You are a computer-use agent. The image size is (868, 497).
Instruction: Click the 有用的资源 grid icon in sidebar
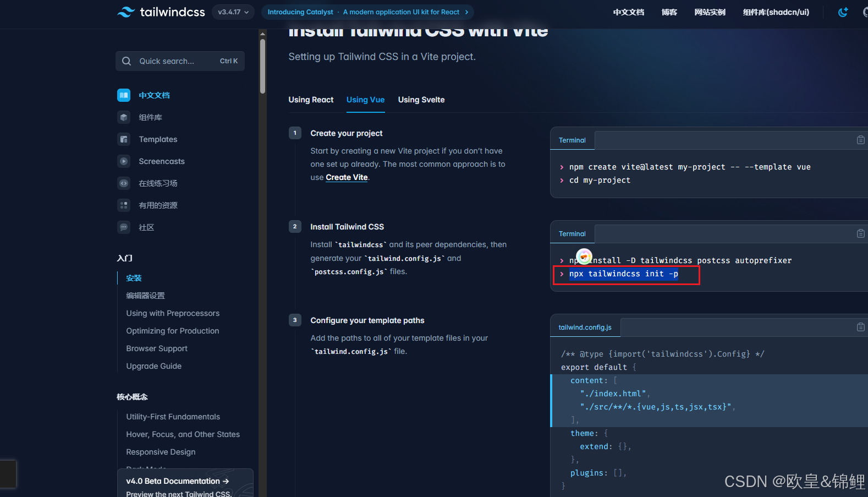point(124,205)
